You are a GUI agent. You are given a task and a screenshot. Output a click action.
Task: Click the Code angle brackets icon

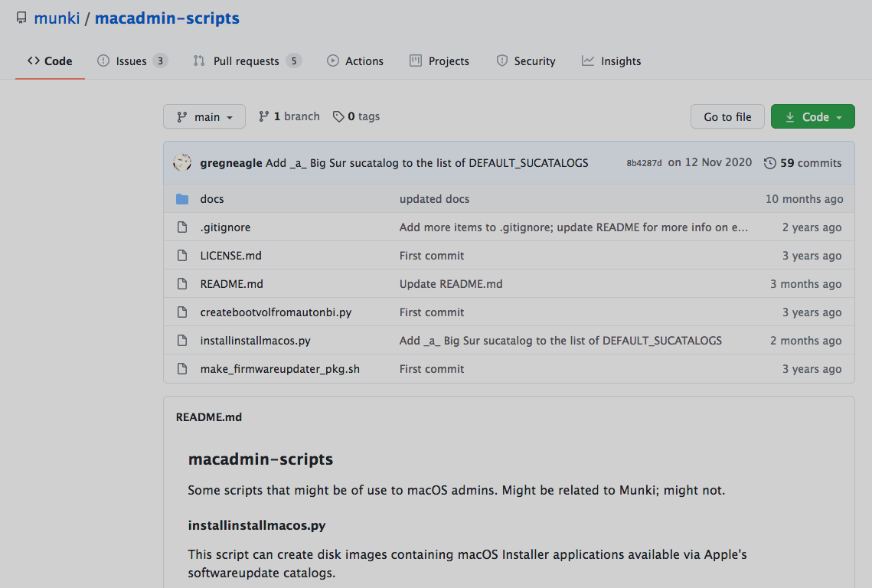tap(34, 60)
